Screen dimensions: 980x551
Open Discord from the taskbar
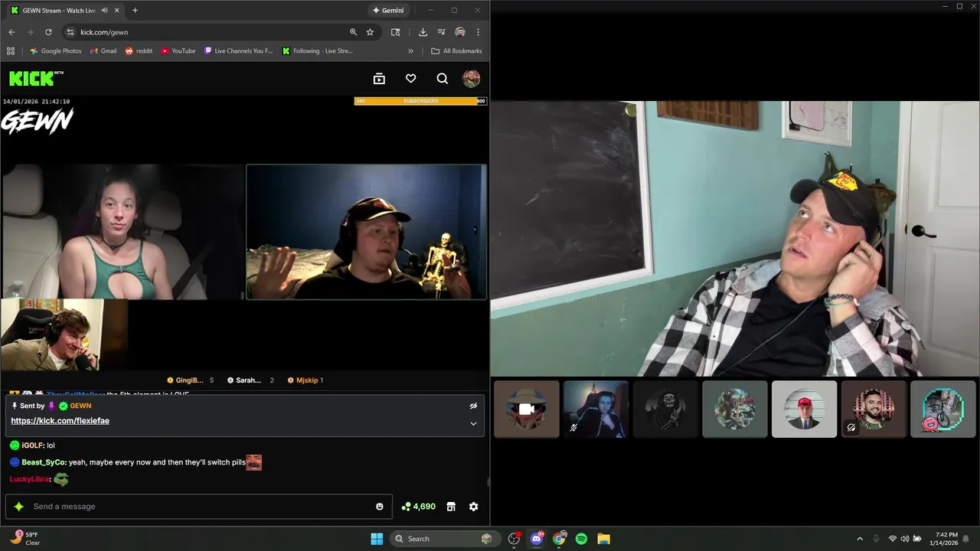(537, 539)
